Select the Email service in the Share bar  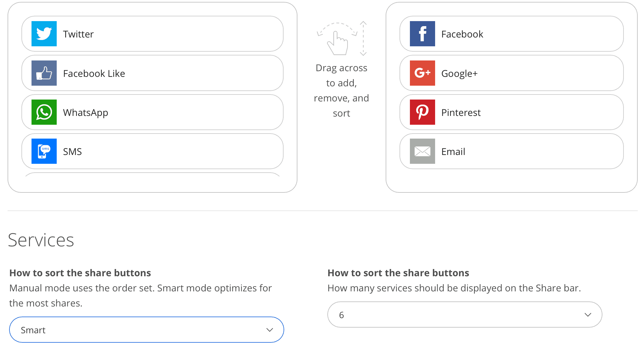pos(510,151)
